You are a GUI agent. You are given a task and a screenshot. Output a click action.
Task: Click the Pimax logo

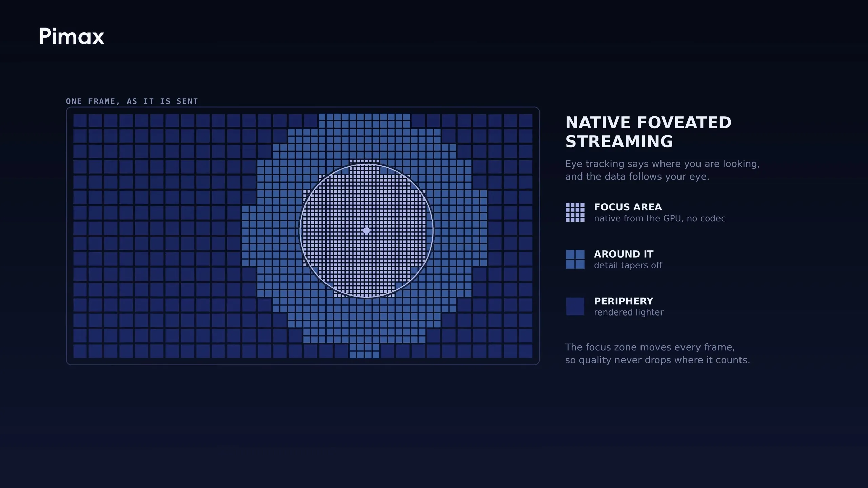(x=72, y=36)
